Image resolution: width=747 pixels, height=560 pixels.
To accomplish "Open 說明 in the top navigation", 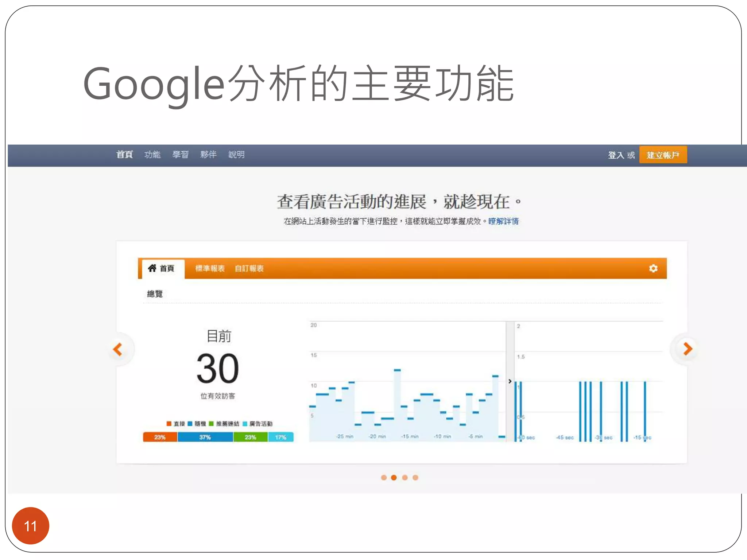I will (x=236, y=155).
